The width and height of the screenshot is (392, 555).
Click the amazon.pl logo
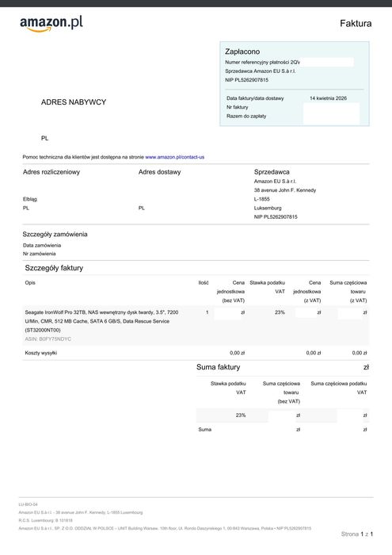click(x=51, y=24)
